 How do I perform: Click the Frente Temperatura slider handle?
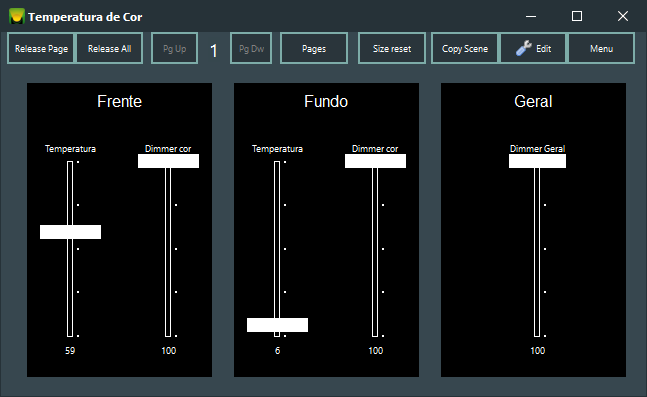71,232
